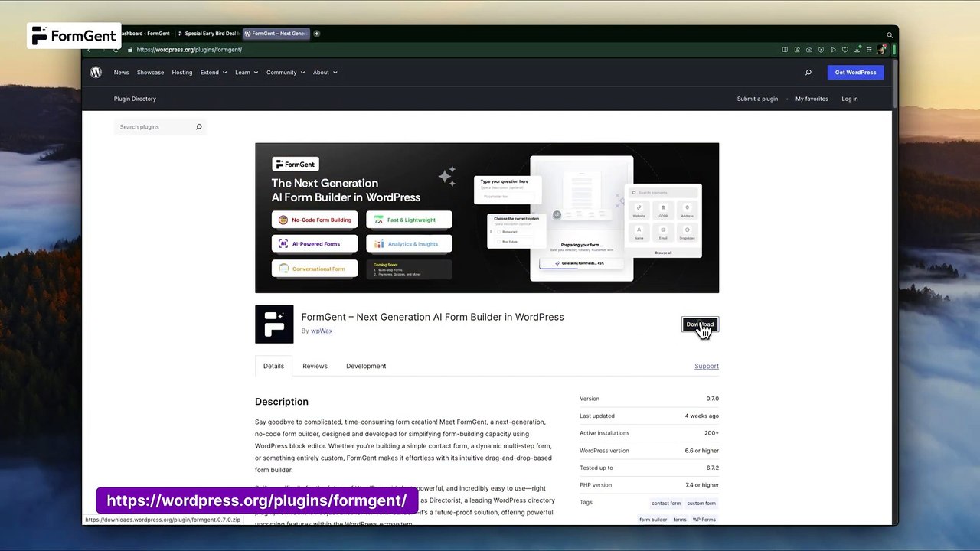The width and height of the screenshot is (980, 551).
Task: Switch to Dashboard ‹ FormGent browser tab
Action: pos(145,34)
